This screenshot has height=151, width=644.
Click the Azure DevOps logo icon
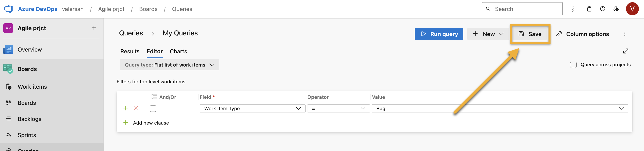point(9,9)
